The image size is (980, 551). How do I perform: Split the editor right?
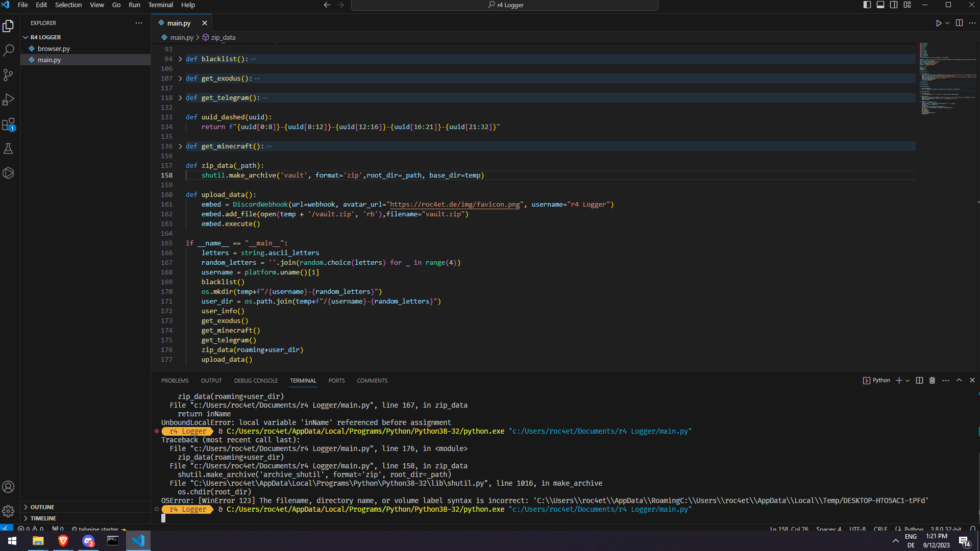point(959,23)
